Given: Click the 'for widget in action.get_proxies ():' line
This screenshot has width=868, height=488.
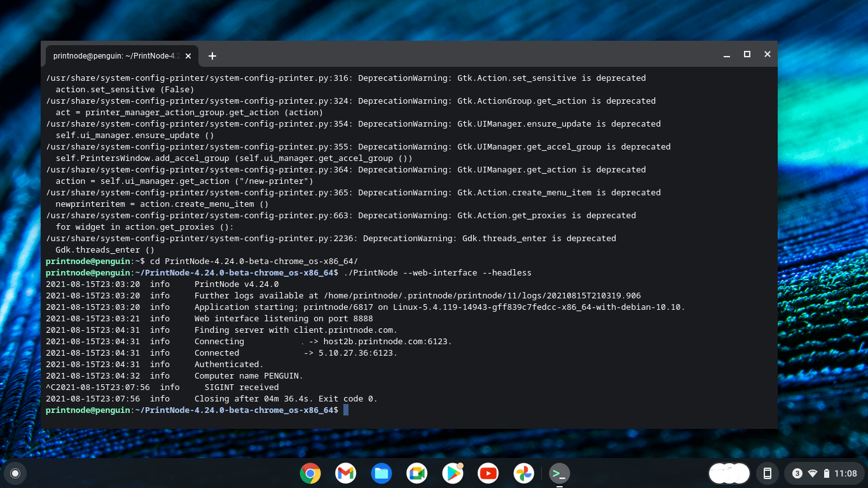Looking at the screenshot, I should 144,227.
